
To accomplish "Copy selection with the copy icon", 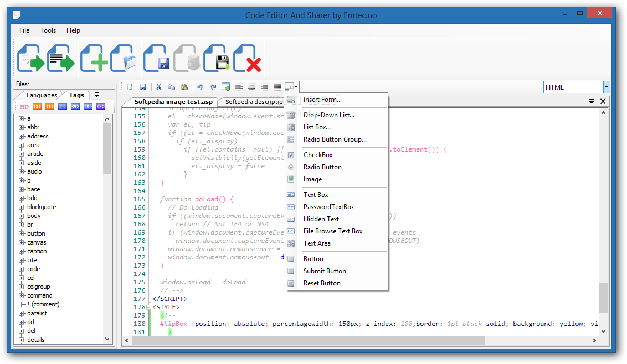I will (172, 87).
